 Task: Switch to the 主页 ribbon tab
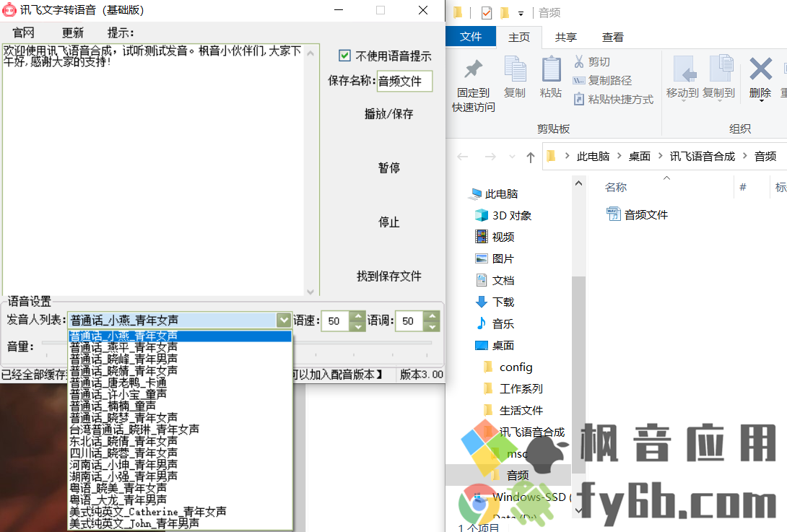coord(519,37)
